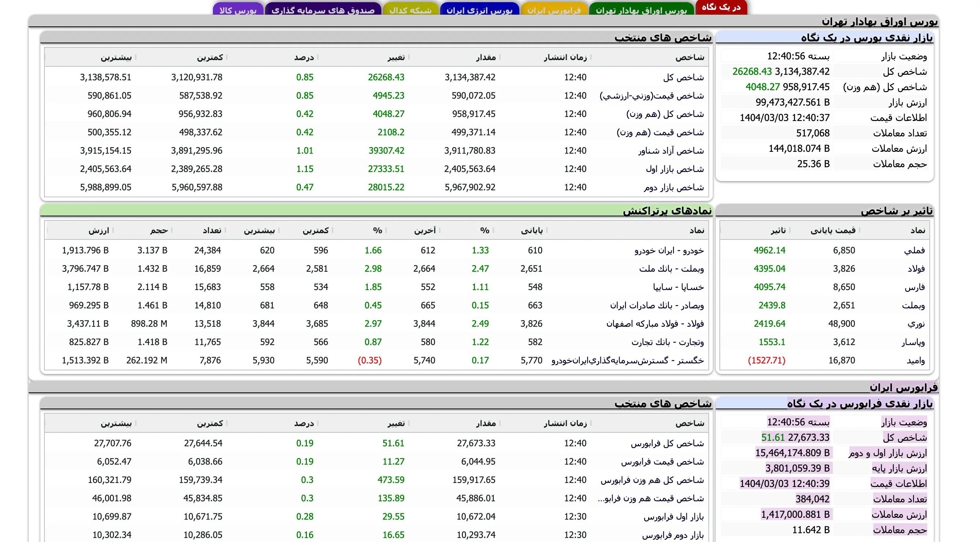Viewport: 980px width, 542px height.
Task: Sort most-active table by 'پایانی' column
Action: (x=531, y=230)
